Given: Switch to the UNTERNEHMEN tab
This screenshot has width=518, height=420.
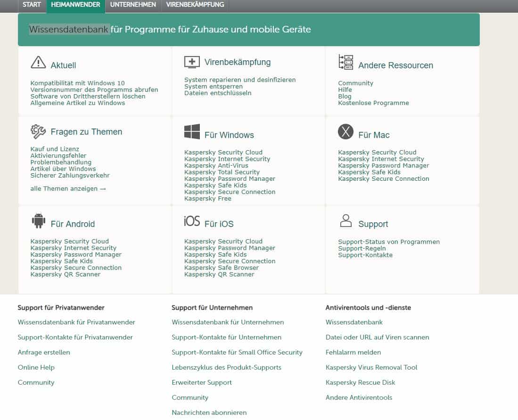Looking at the screenshot, I should pos(133,5).
